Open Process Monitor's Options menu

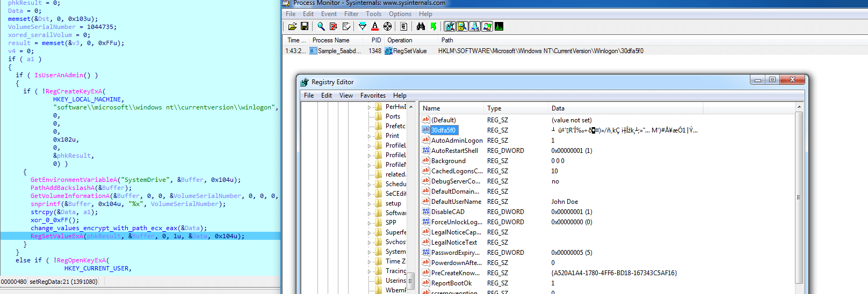pyautogui.click(x=400, y=14)
